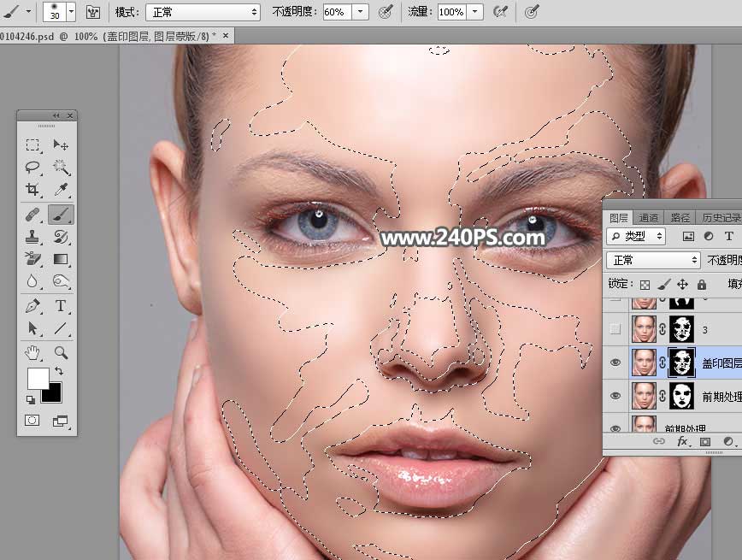Select the Zoom tool

point(59,352)
